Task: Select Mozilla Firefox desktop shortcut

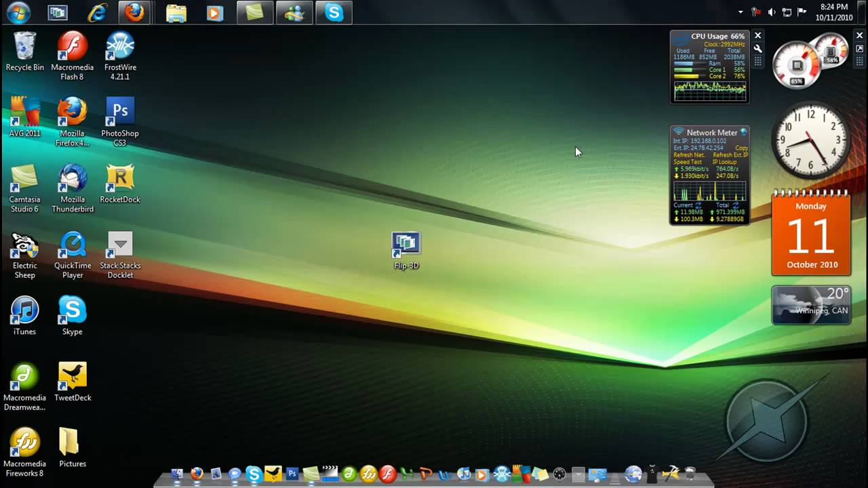Action: pos(72,122)
